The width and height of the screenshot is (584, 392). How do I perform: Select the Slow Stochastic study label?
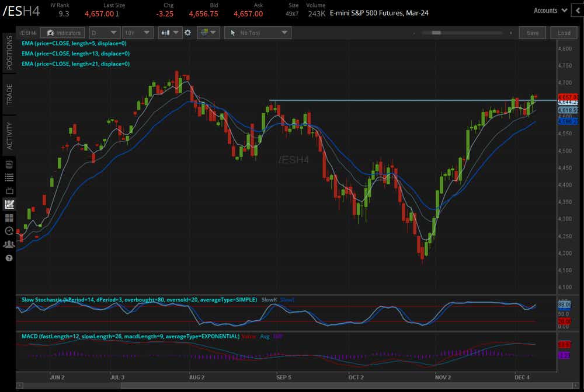coord(140,299)
